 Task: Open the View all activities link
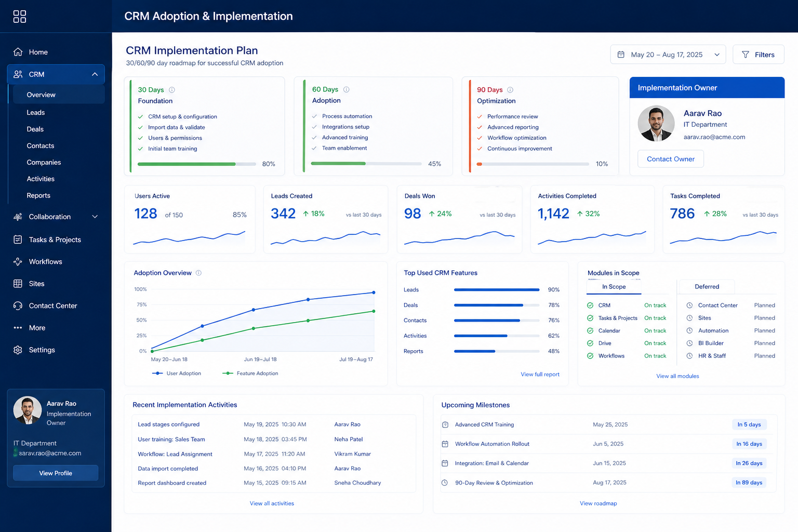point(272,503)
